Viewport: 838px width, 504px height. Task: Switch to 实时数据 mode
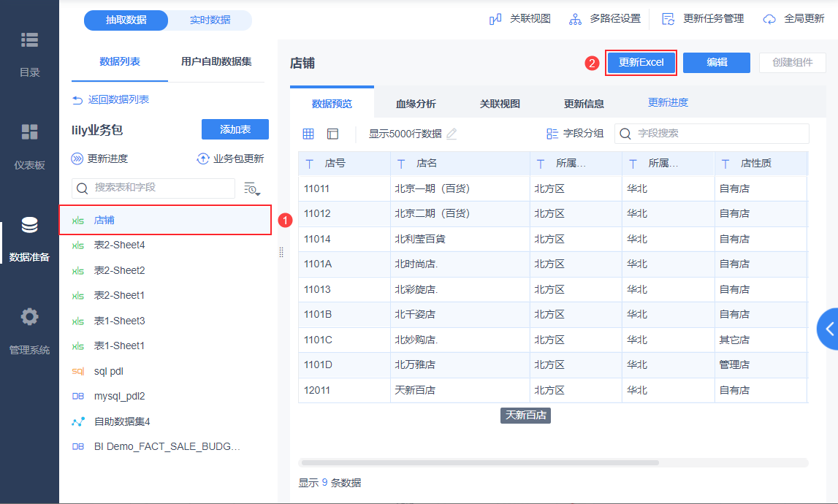click(210, 20)
